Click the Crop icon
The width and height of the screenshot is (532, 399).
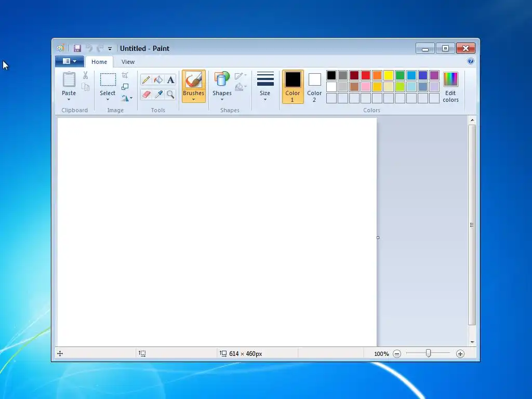(x=125, y=75)
